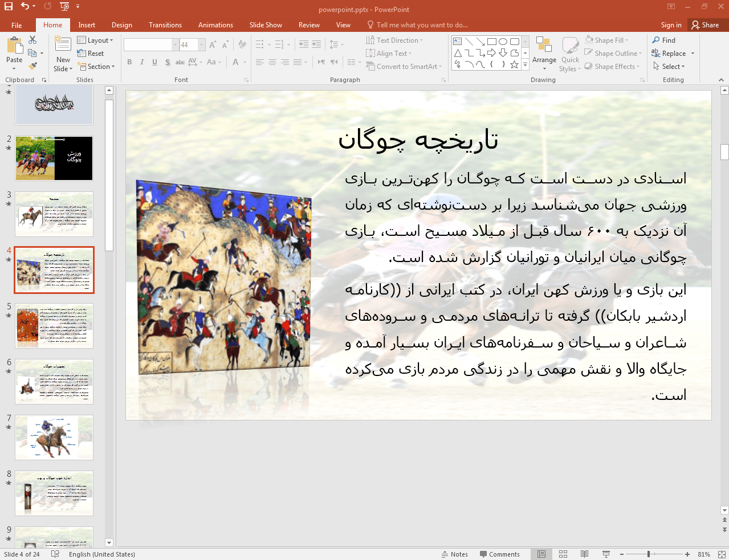This screenshot has height=560, width=729.
Task: Clear all text formatting
Action: [x=242, y=45]
